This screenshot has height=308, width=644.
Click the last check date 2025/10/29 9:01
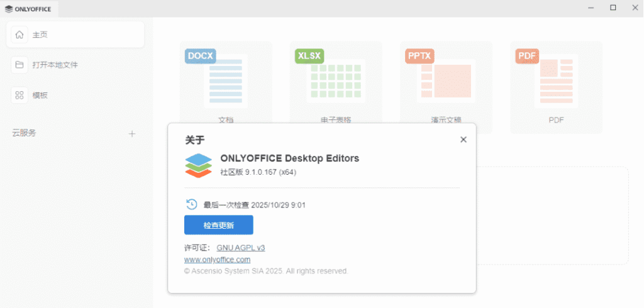tap(278, 205)
